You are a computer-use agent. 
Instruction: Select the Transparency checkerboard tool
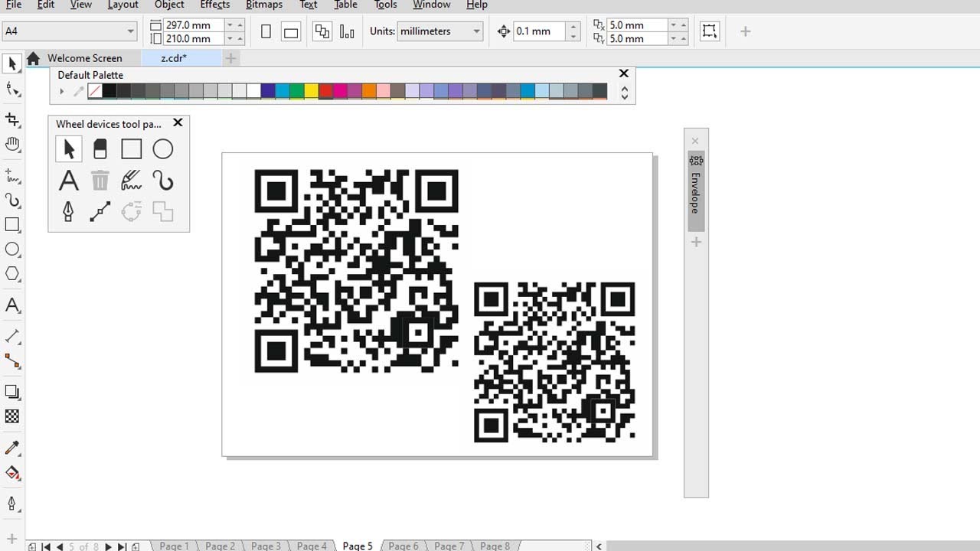(12, 416)
